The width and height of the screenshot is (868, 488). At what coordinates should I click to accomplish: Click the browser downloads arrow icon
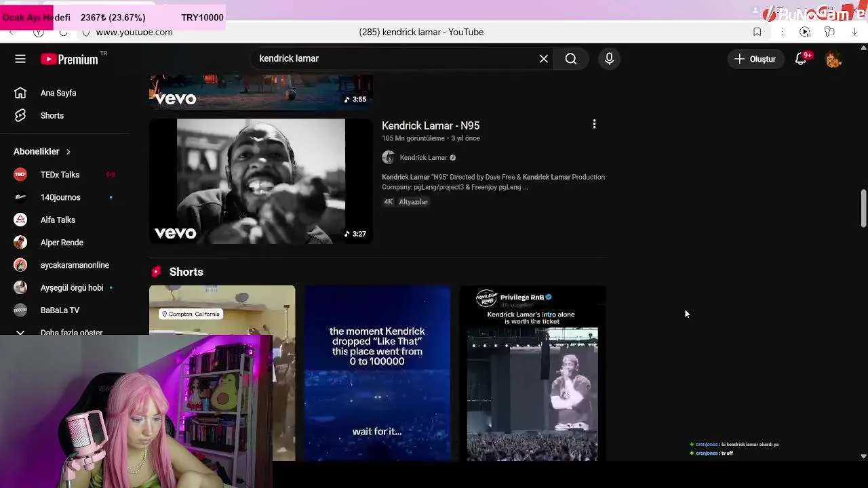[x=854, y=32]
